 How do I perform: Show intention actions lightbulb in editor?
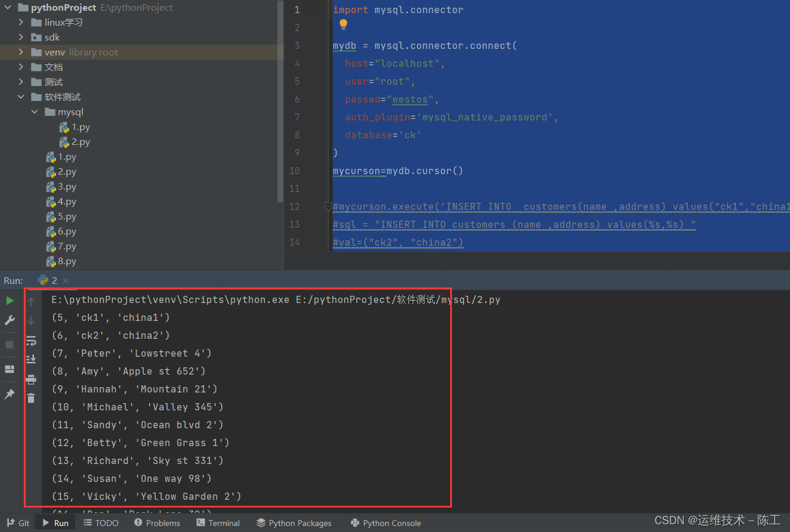[343, 24]
